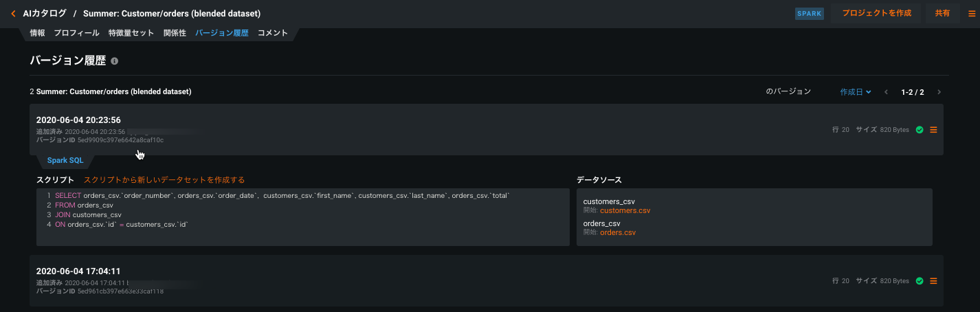Click the back arrow beside AIカタログ
Viewport: 980px width, 312px height.
(13, 13)
